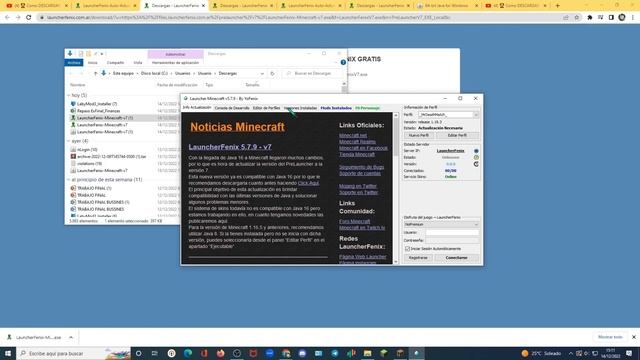This screenshot has width=640, height=360.
Task: Show hidden system tray icons
Action: (x=571, y=353)
